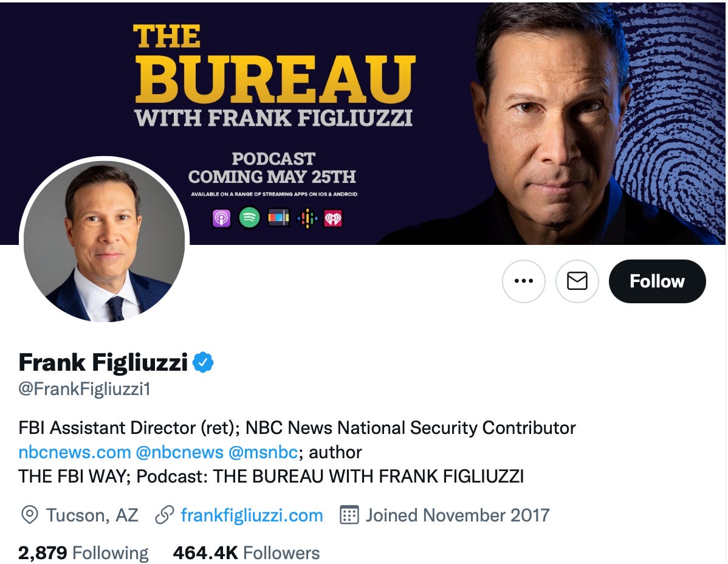This screenshot has height=564, width=728.
Task: Click the @msnbc mention in bio
Action: (x=263, y=452)
